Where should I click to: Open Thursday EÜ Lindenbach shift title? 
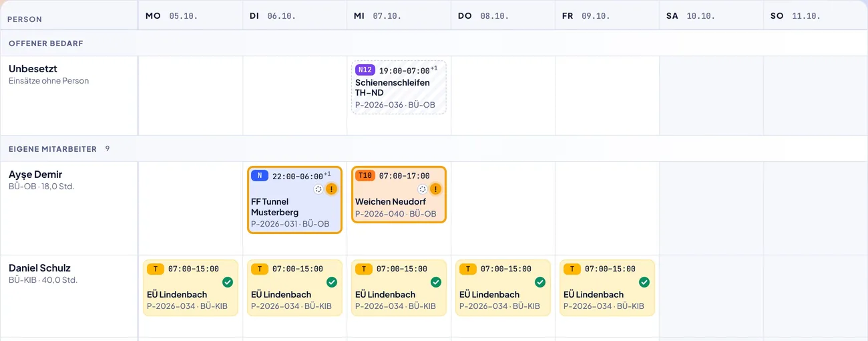click(489, 294)
